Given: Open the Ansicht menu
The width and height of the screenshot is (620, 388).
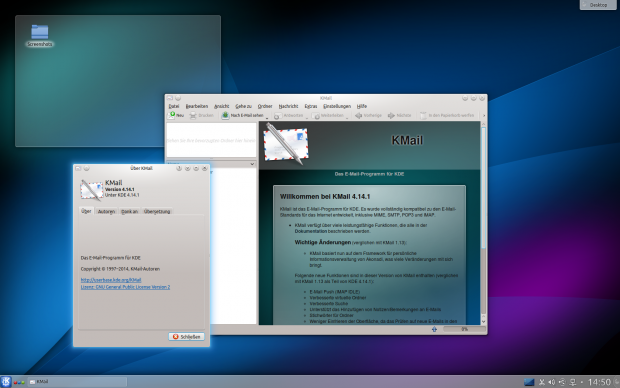Looking at the screenshot, I should click(x=222, y=106).
